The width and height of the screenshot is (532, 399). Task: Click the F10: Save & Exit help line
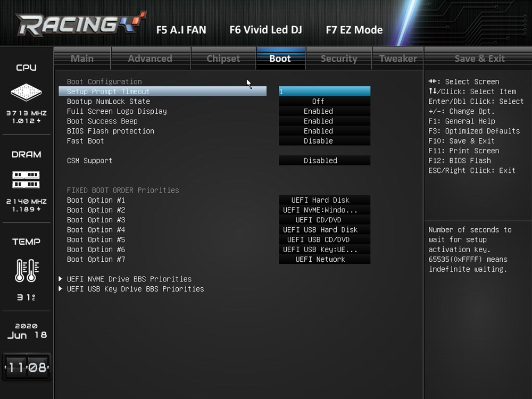(461, 140)
